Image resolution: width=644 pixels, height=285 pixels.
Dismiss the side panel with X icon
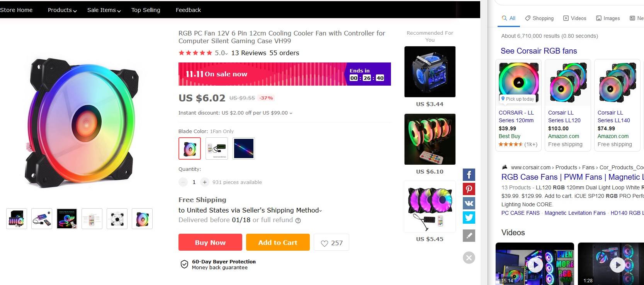click(469, 258)
